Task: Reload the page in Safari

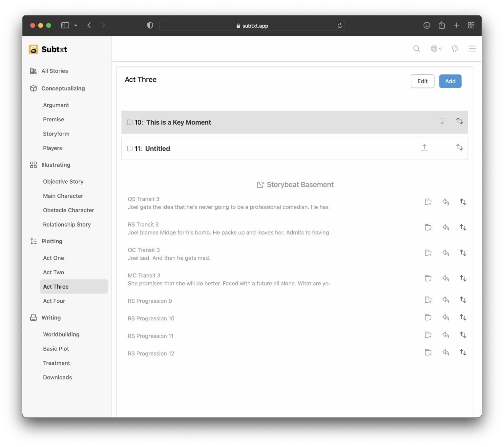Action: (x=340, y=26)
